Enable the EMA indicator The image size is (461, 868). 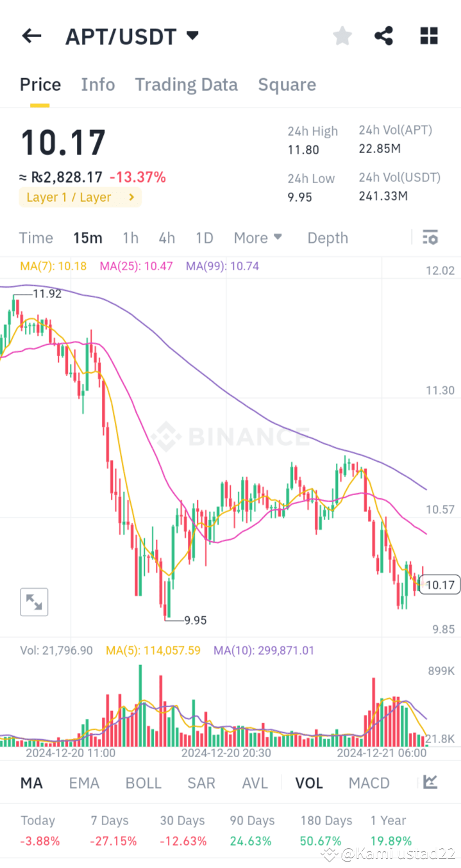[84, 782]
